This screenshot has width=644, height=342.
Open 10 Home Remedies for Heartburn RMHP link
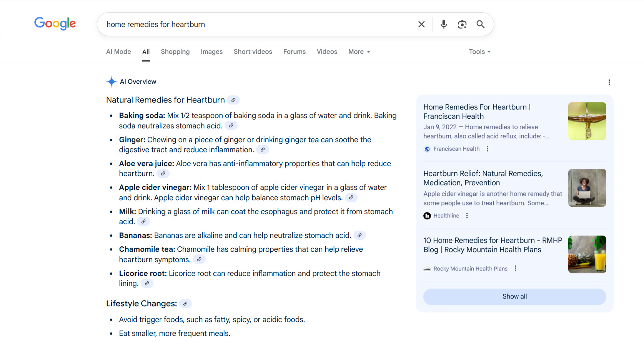tap(493, 245)
